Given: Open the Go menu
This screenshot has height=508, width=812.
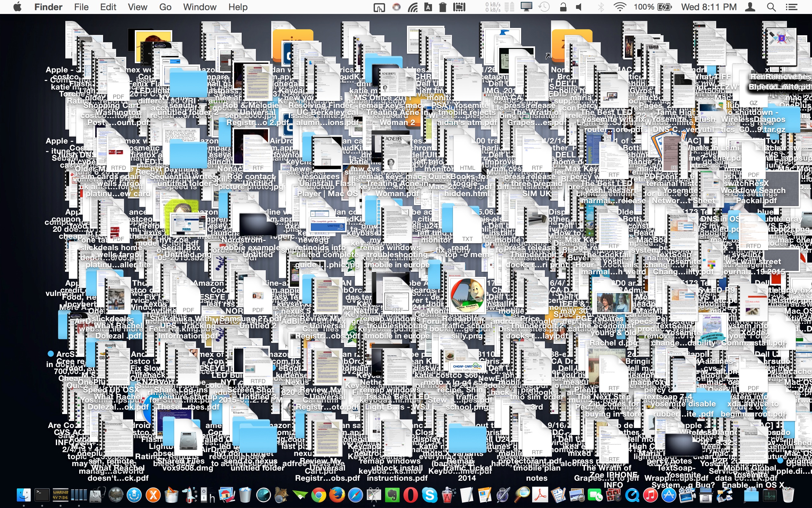Looking at the screenshot, I should coord(165,7).
